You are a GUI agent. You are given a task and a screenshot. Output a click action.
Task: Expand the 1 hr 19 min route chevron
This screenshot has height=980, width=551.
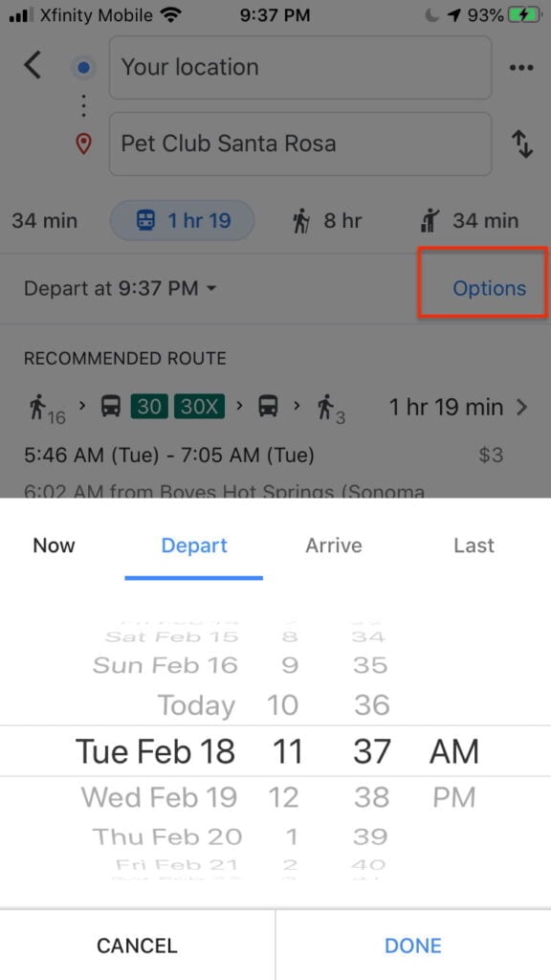(521, 408)
